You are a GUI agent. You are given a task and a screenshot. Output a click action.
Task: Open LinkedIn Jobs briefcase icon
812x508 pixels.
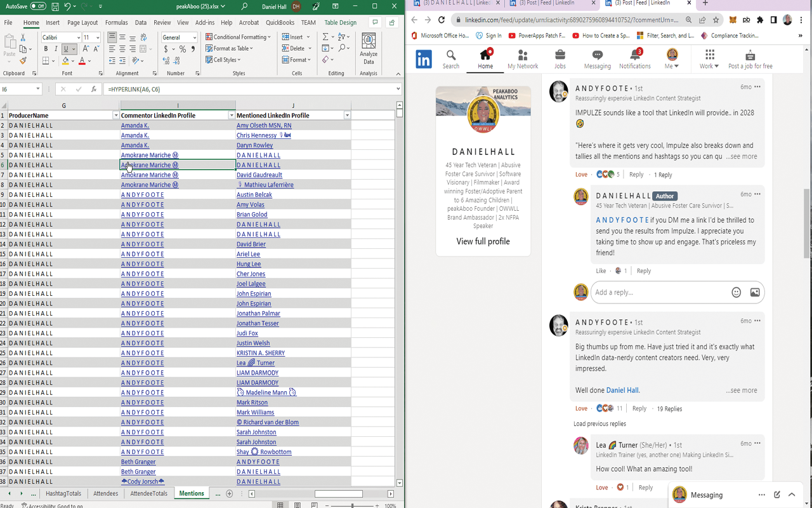point(560,59)
